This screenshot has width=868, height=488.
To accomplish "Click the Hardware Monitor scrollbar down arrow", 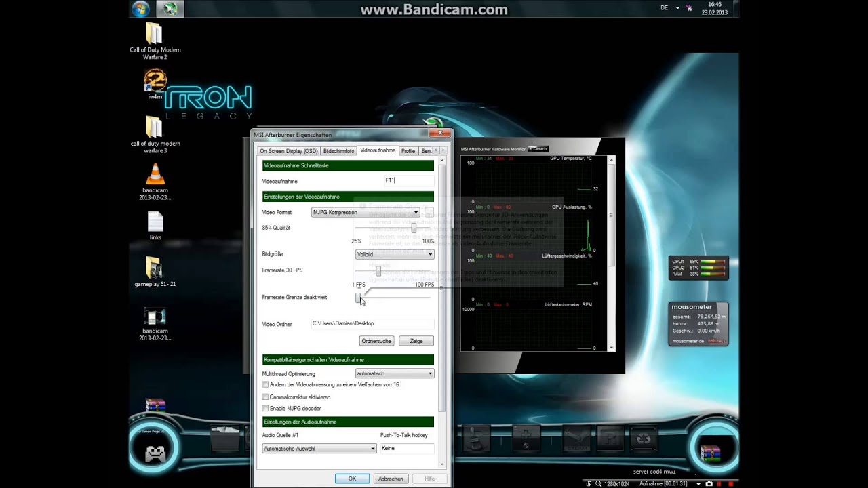I will 612,348.
